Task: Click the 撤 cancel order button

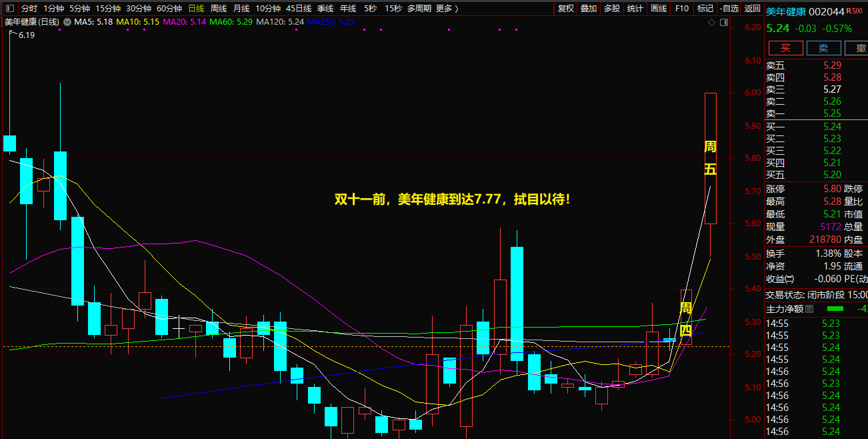Action: pos(856,48)
